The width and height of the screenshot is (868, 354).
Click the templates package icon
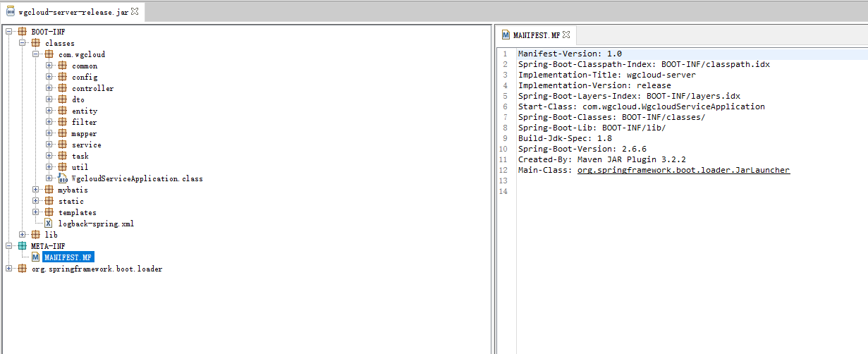(49, 212)
